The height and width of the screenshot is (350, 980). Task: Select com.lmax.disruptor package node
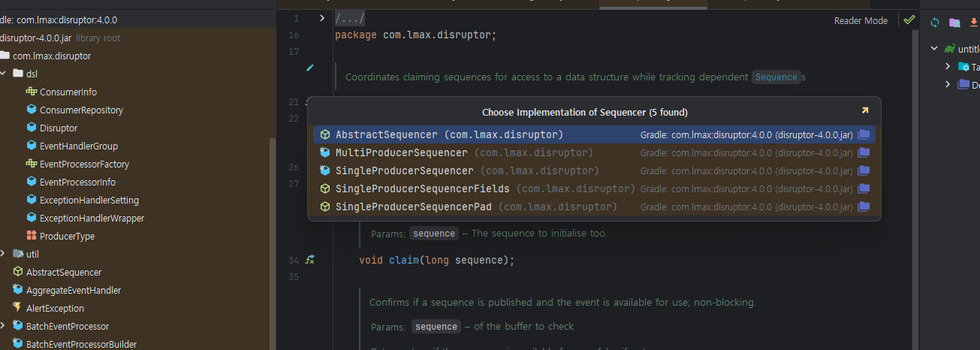(x=52, y=56)
